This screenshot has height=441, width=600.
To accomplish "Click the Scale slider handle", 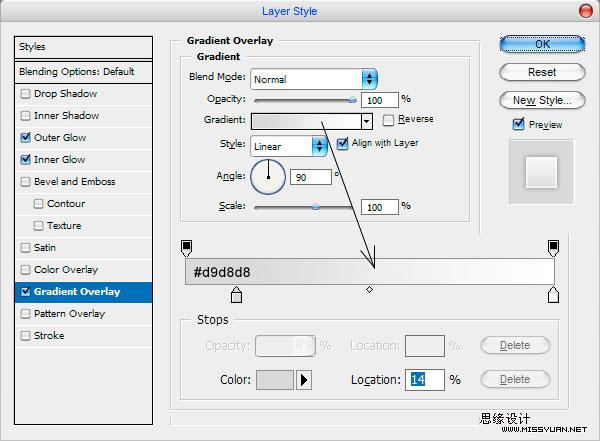I will coord(315,207).
